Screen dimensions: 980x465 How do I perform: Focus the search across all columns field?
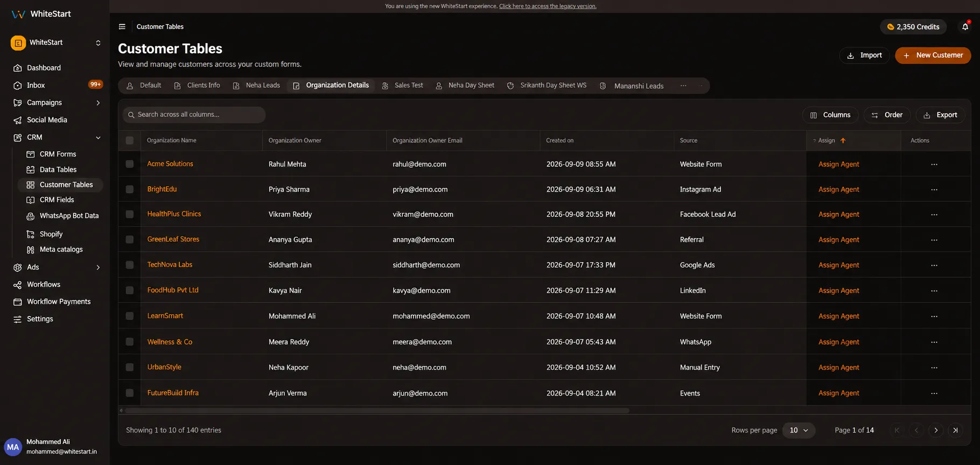click(194, 115)
